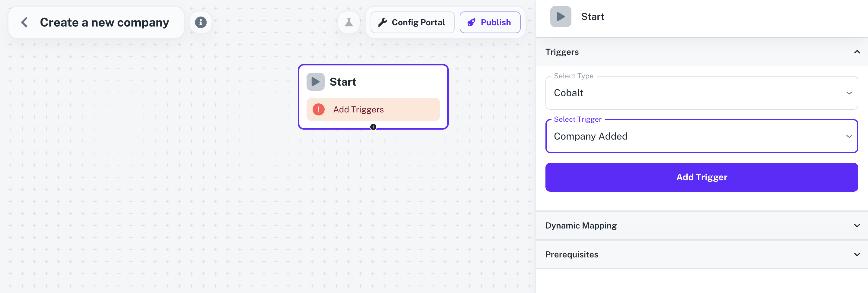
Task: Click the play icon on the Start node
Action: coord(315,81)
